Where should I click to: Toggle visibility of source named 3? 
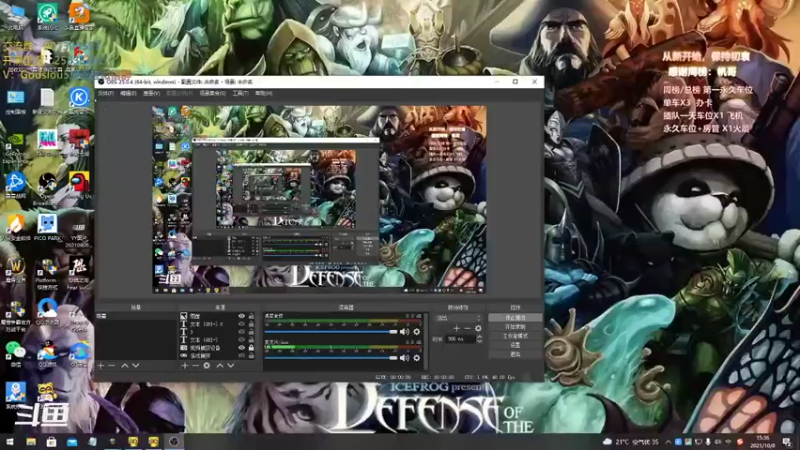(x=241, y=332)
